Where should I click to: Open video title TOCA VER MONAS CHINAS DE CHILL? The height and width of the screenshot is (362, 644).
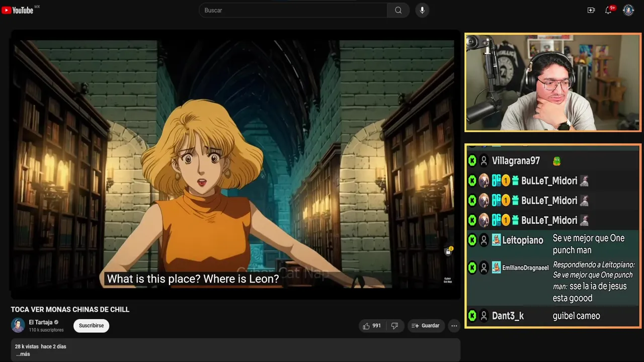(70, 309)
